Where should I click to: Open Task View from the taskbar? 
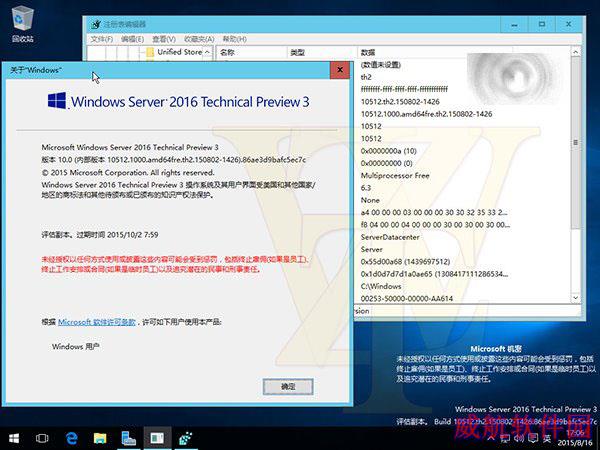pos(42,438)
